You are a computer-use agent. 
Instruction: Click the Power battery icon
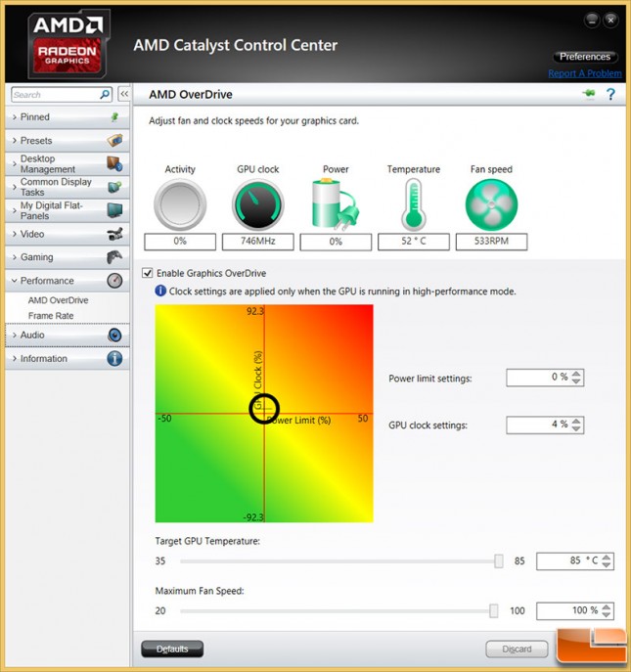(x=336, y=204)
